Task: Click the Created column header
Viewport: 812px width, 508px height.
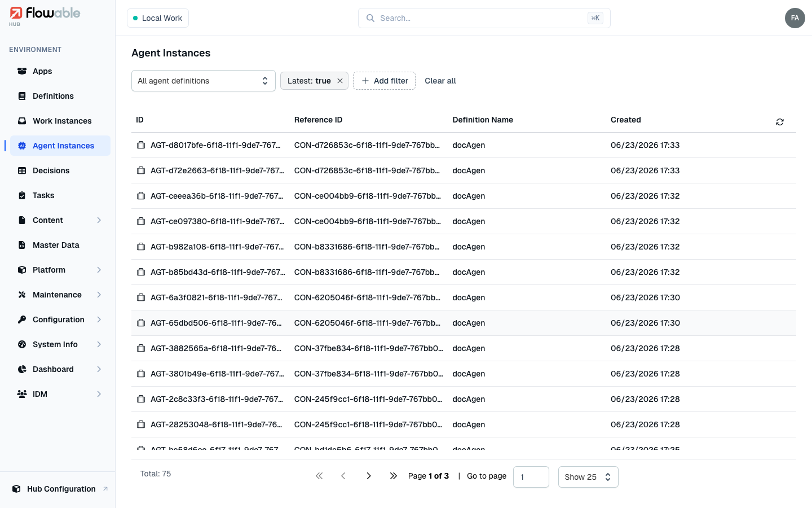Action: (626, 120)
